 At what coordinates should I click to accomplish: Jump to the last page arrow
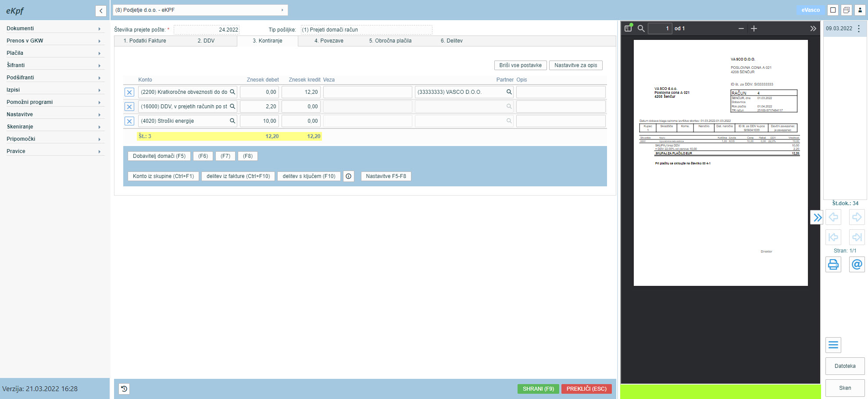pos(857,237)
